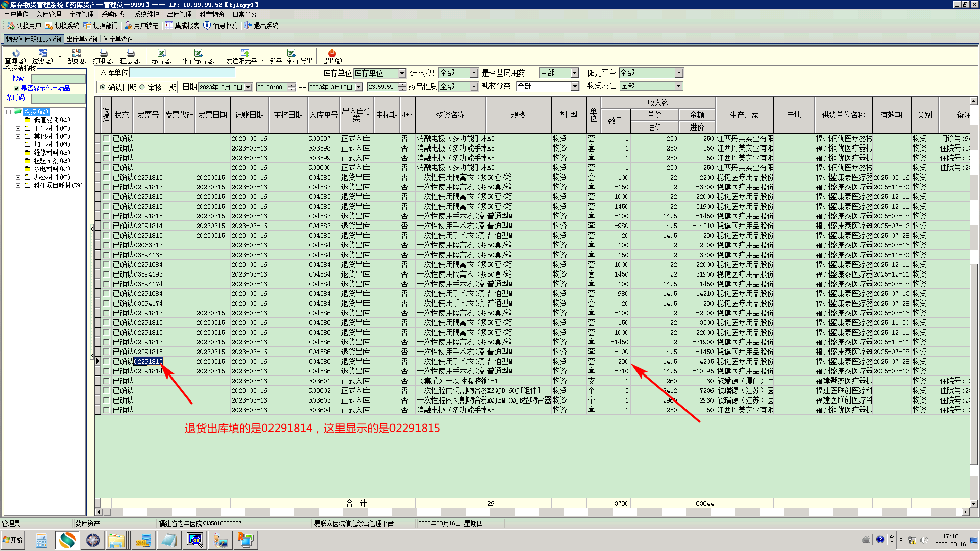Click the 打印 print icon
Viewport: 980px width, 551px height.
103,54
